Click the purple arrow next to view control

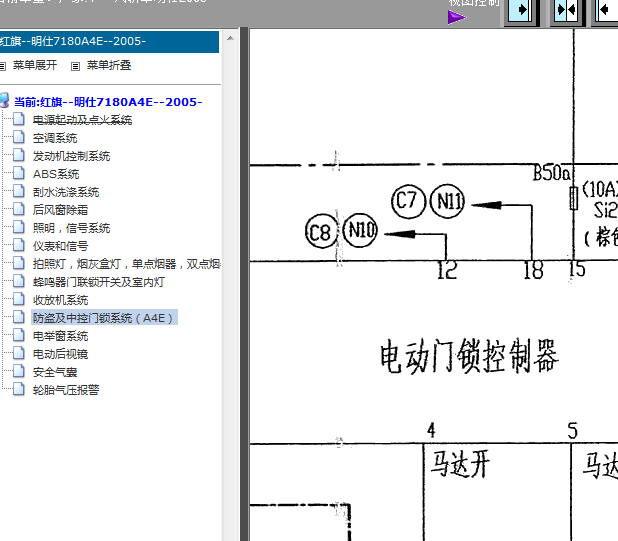coord(456,17)
